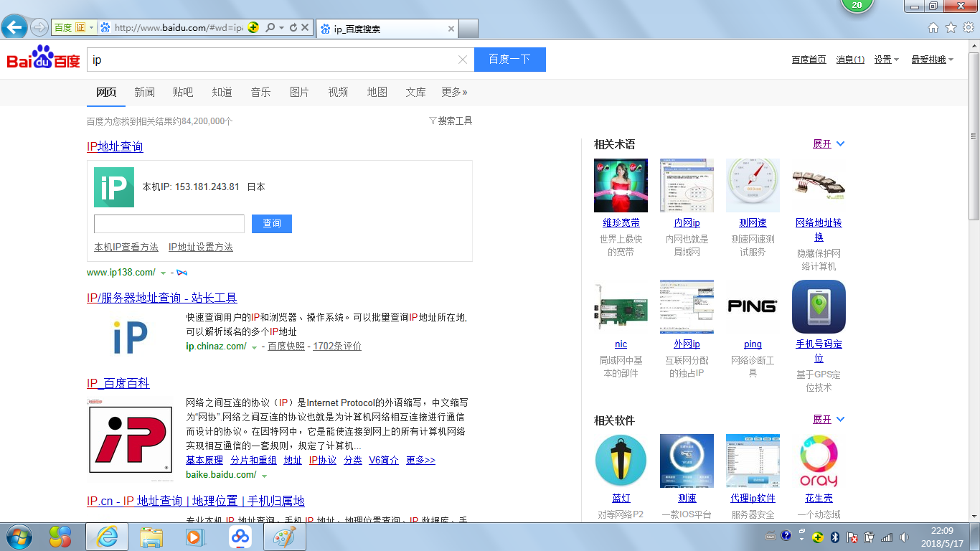The image size is (980, 551).
Task: Click the Baidu logo
Action: [42, 60]
